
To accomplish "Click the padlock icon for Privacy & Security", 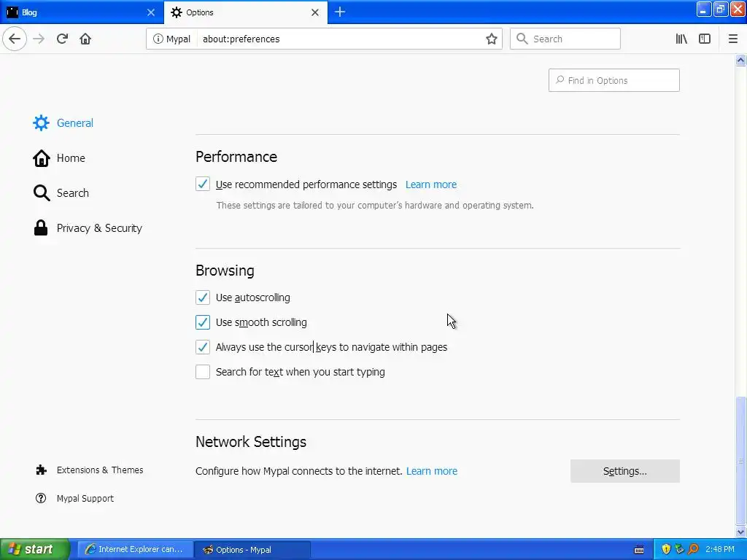I will 41,228.
